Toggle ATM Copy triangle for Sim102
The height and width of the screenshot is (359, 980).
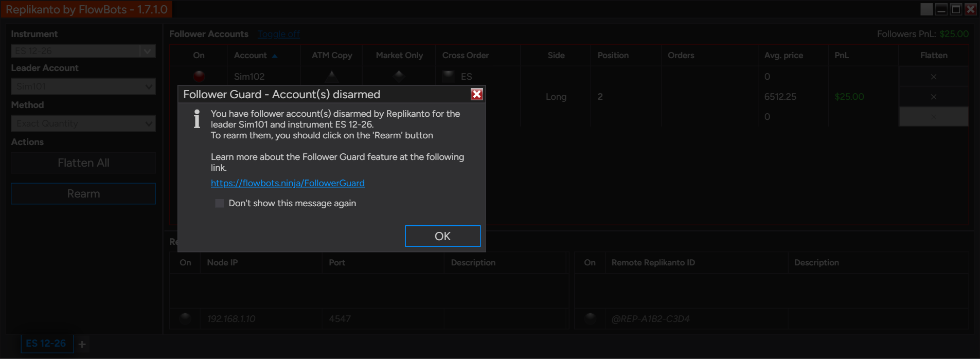332,76
